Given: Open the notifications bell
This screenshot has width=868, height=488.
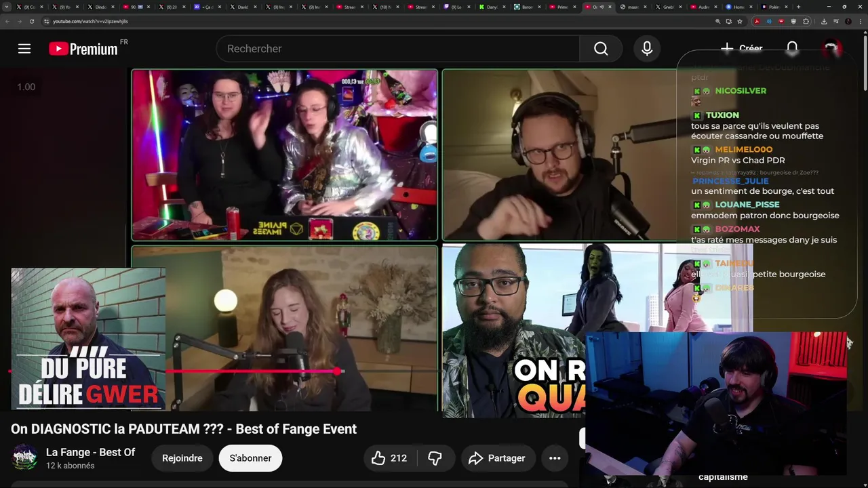Looking at the screenshot, I should [792, 49].
